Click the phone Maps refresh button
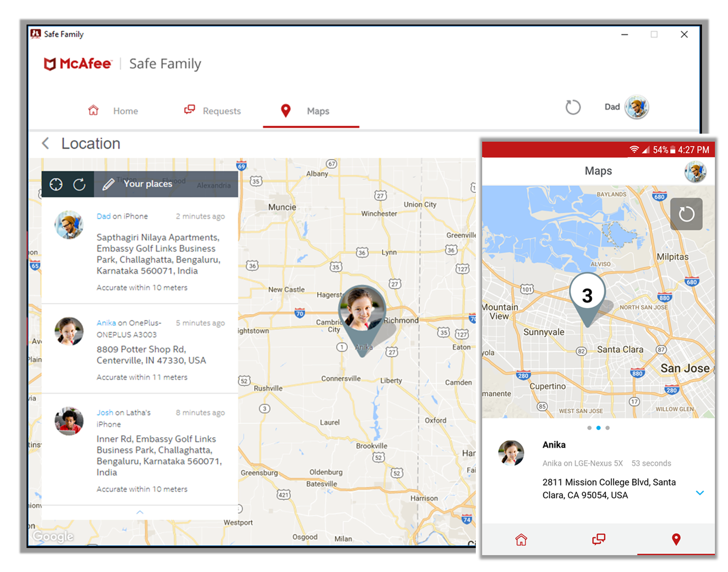This screenshot has height=572, width=728. pos(686,214)
